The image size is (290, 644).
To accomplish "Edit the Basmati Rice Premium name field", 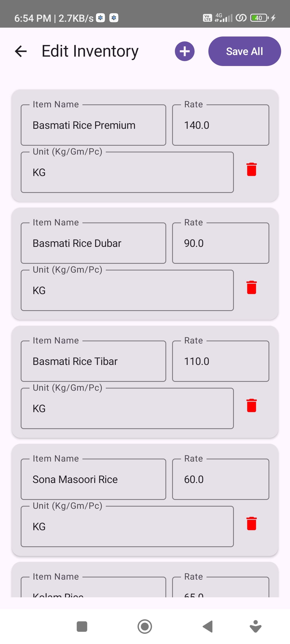I will [x=93, y=125].
